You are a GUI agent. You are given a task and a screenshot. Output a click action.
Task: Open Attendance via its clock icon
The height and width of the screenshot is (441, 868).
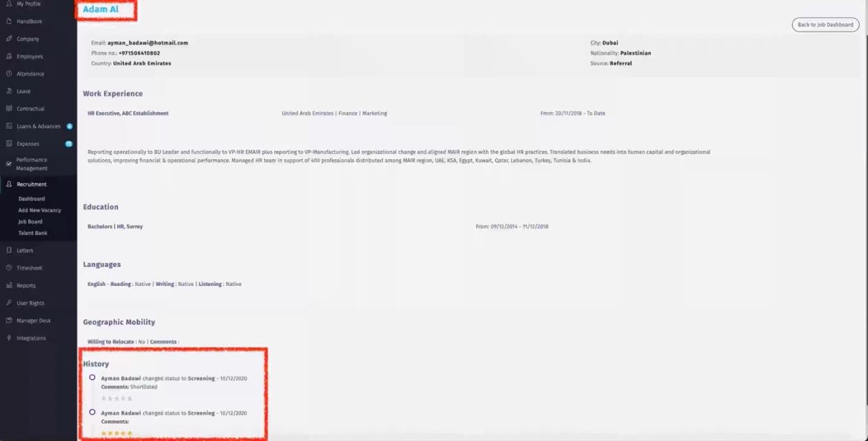coord(9,74)
